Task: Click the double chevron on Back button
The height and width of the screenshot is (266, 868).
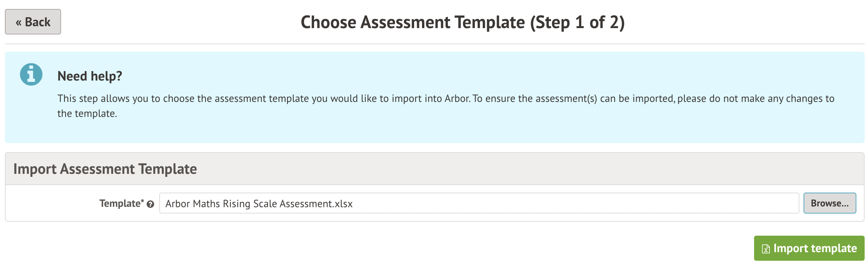Action: click(x=18, y=23)
